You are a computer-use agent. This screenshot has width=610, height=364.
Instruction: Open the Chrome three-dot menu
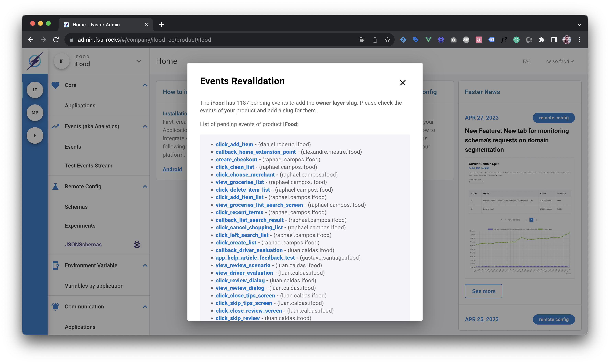579,40
